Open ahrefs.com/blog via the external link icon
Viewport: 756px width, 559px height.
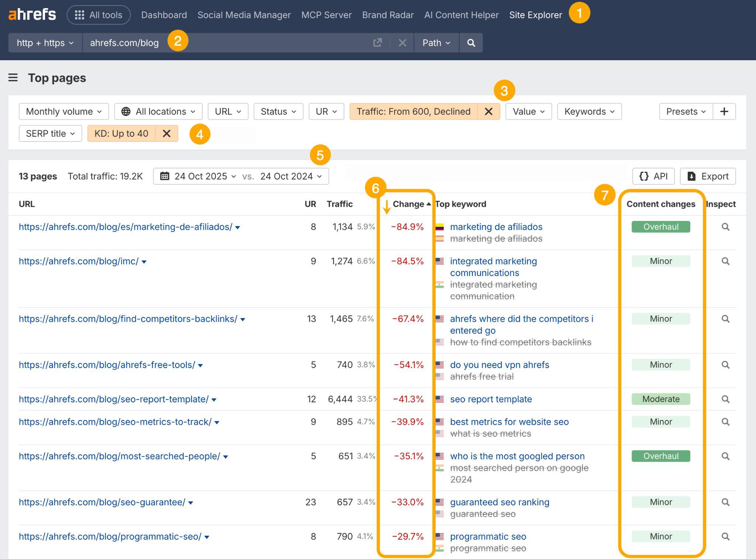(377, 42)
